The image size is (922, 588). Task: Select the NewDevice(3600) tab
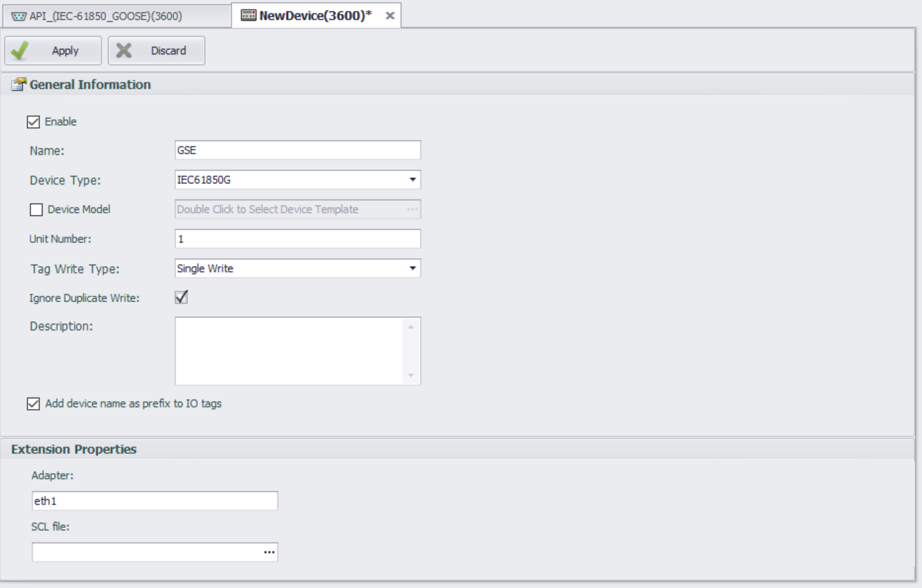pyautogui.click(x=315, y=16)
